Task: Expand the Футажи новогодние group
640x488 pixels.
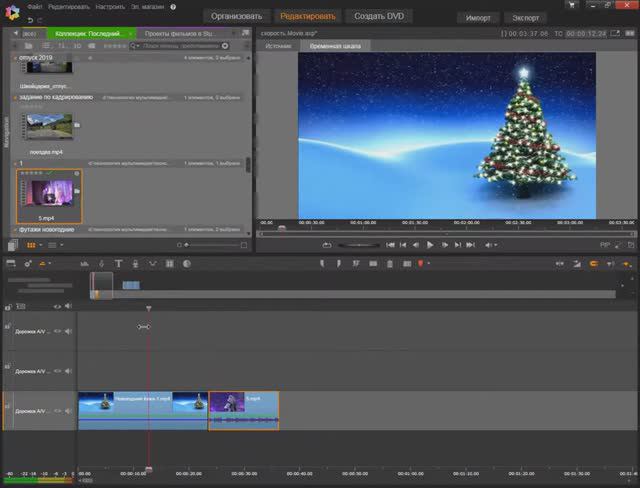Action: (15, 230)
